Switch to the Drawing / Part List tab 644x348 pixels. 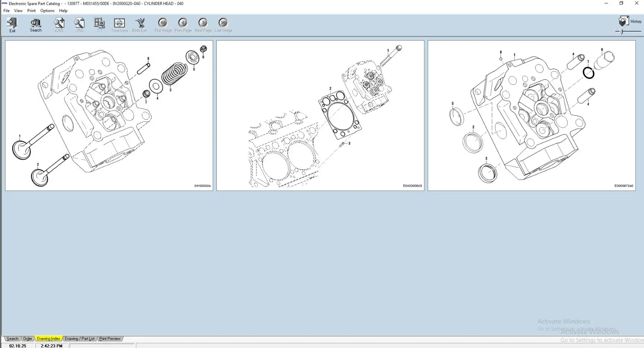tap(79, 338)
